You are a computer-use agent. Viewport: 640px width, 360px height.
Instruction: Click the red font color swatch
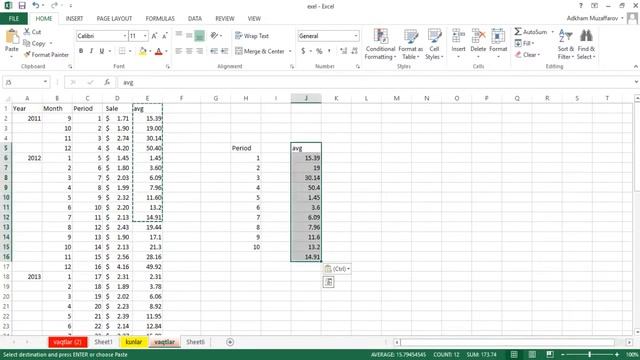[159, 51]
